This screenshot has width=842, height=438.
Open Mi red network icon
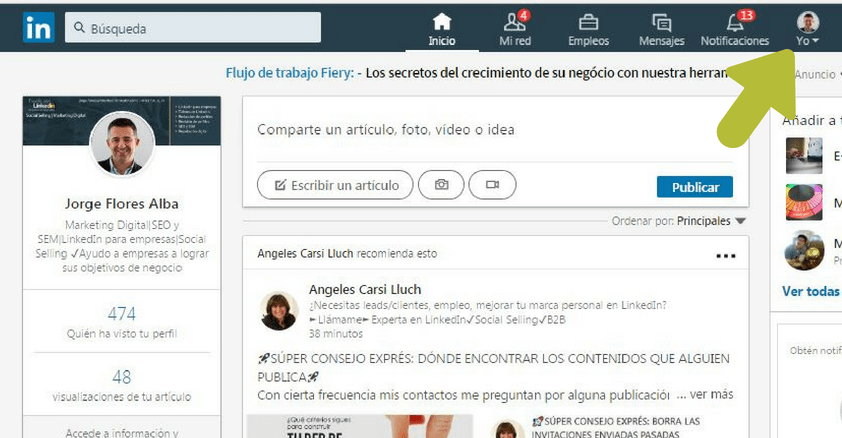tap(515, 22)
